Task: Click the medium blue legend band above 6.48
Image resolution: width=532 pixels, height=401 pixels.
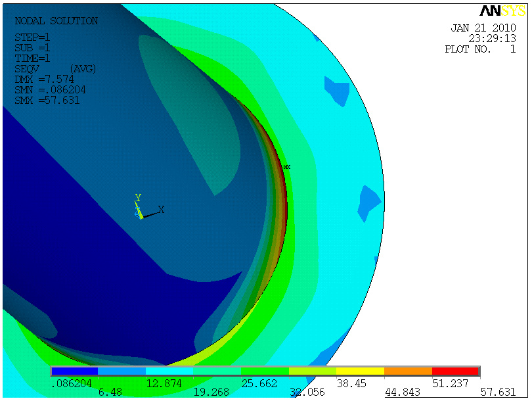Action: 122,371
